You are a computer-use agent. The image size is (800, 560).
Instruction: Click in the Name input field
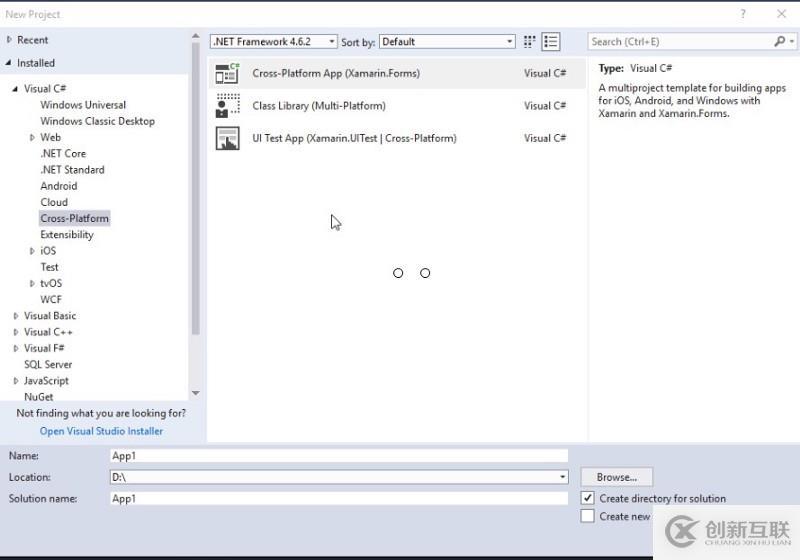pos(339,455)
